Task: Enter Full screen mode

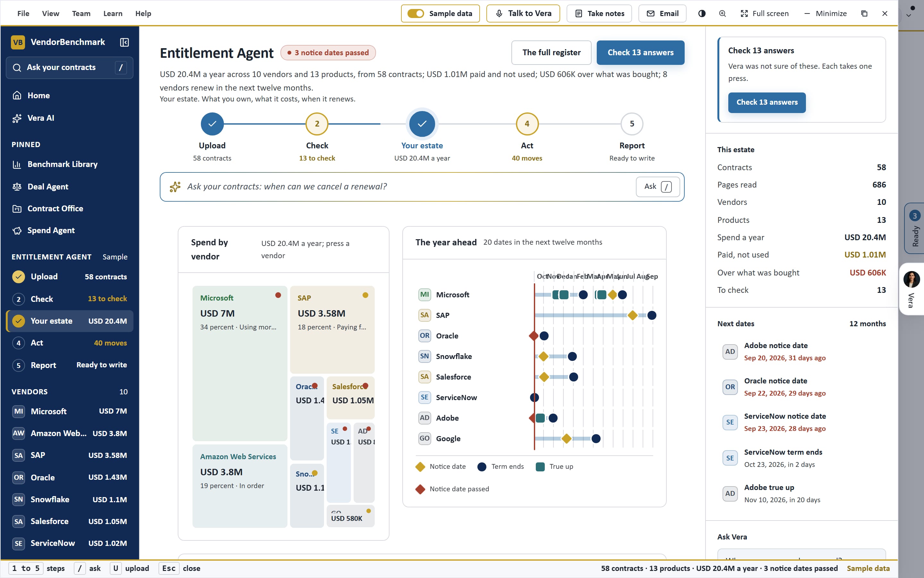Action: pos(765,13)
